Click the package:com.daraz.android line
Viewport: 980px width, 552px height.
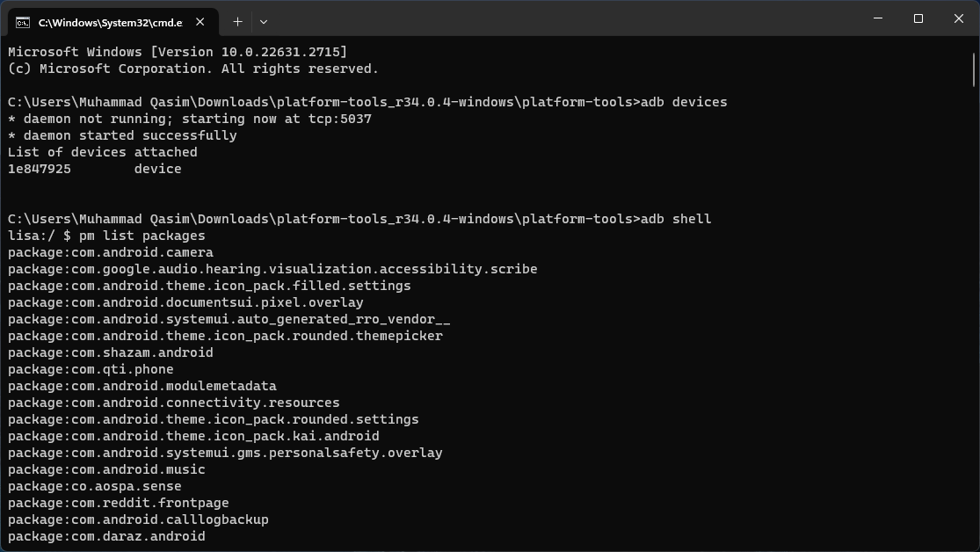tap(106, 536)
